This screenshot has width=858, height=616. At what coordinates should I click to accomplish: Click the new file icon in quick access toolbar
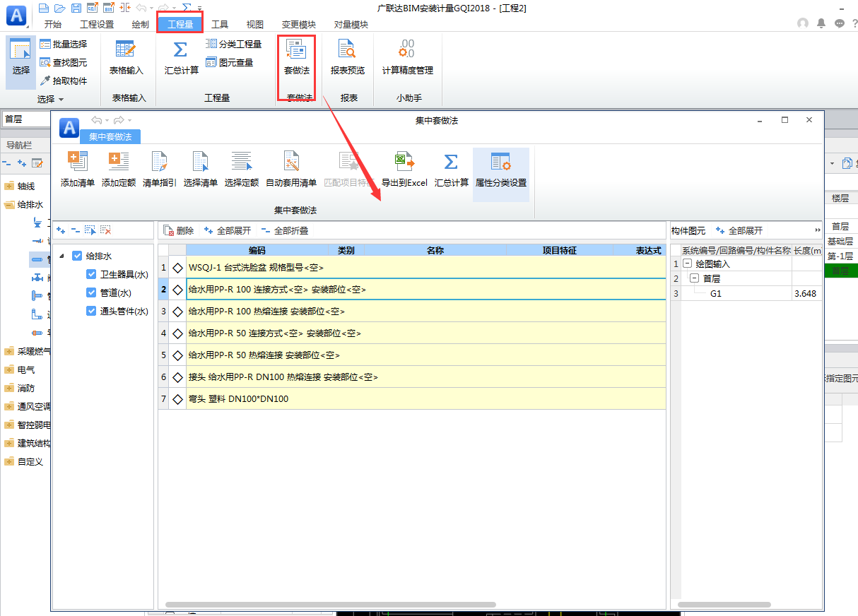(45, 8)
